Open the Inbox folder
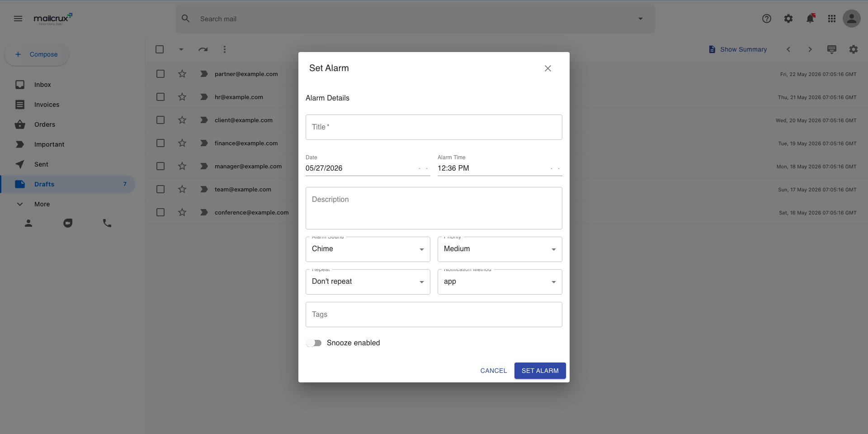868x434 pixels. 68,85
